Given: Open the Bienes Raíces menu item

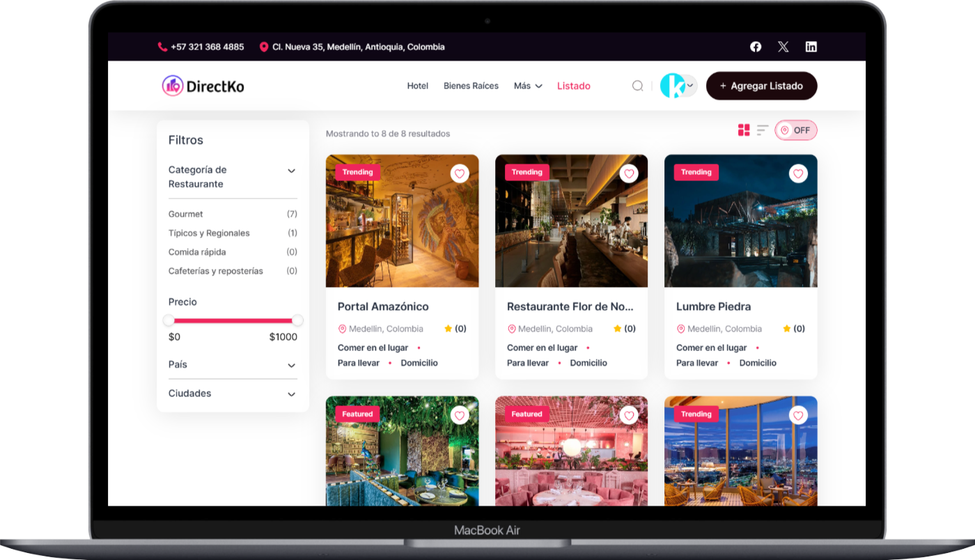Looking at the screenshot, I should coord(471,86).
